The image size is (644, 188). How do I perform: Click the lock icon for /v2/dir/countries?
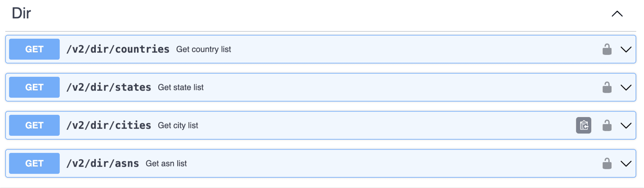(x=607, y=49)
